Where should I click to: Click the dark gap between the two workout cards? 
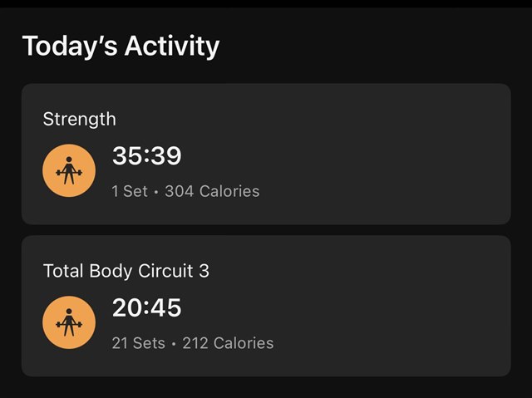point(266,229)
